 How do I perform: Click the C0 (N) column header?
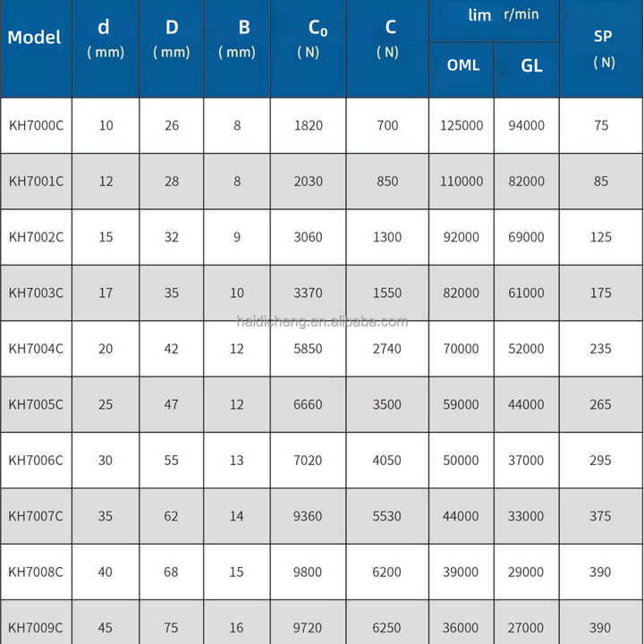point(309,39)
